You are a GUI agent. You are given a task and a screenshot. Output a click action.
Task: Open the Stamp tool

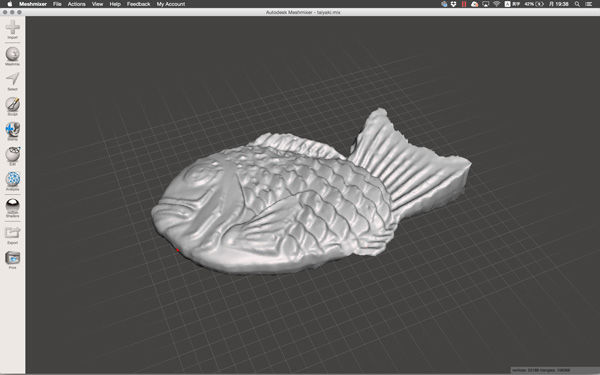pos(13,129)
